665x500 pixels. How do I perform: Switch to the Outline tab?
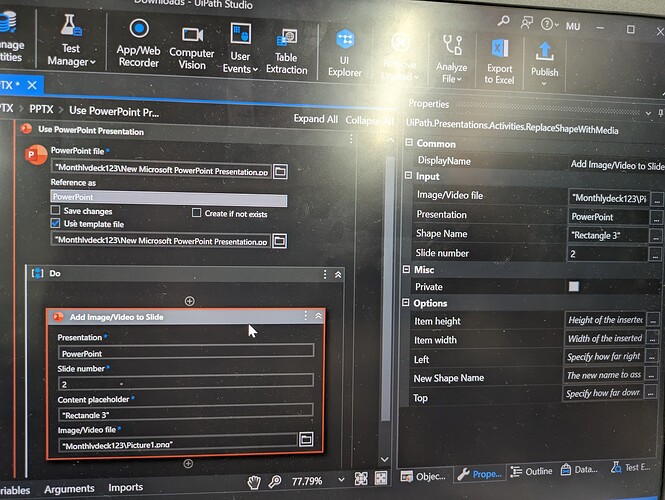coord(532,472)
